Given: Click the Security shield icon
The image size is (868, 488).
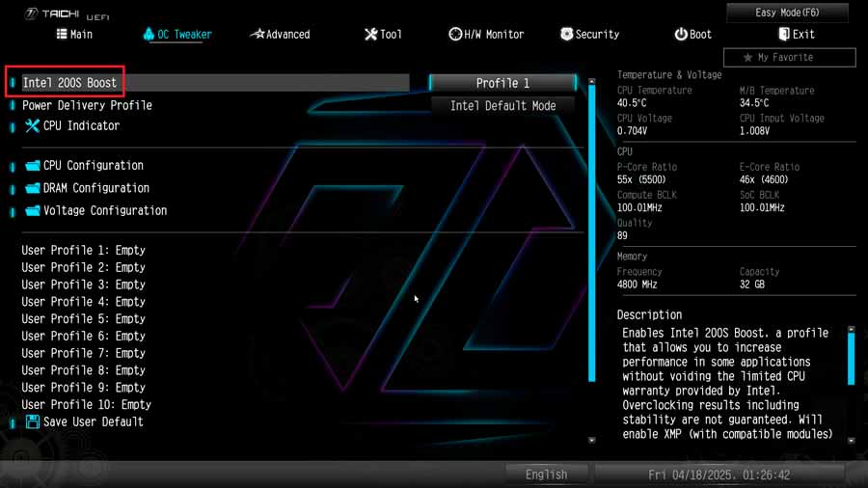Looking at the screenshot, I should click(x=566, y=34).
